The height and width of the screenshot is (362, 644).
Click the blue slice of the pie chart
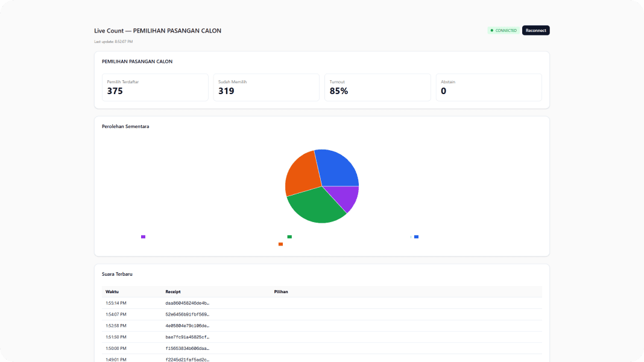pyautogui.click(x=338, y=168)
